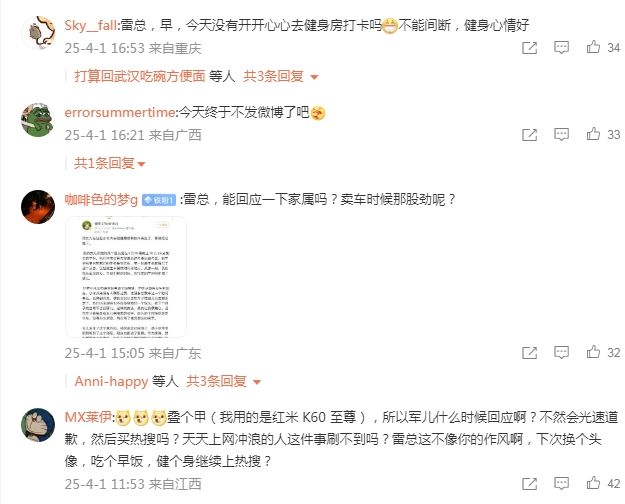This screenshot has width=625, height=504.
Task: Expand 共3条回复 next to Anni-happy
Action: (224, 382)
